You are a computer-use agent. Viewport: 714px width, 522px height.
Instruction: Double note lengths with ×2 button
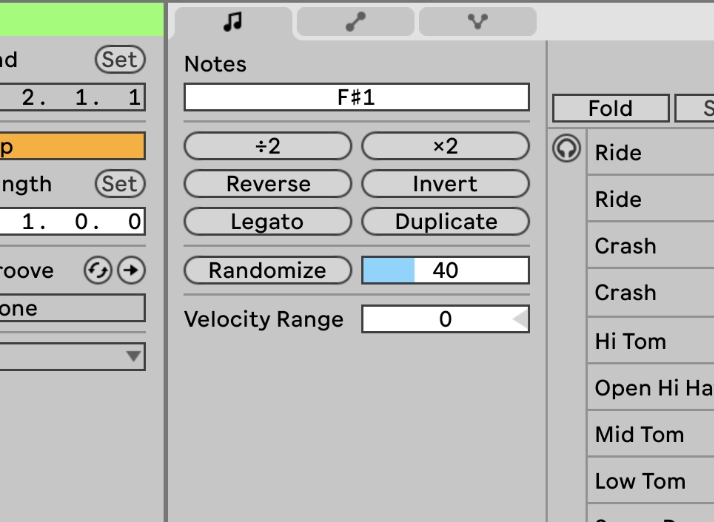[445, 146]
